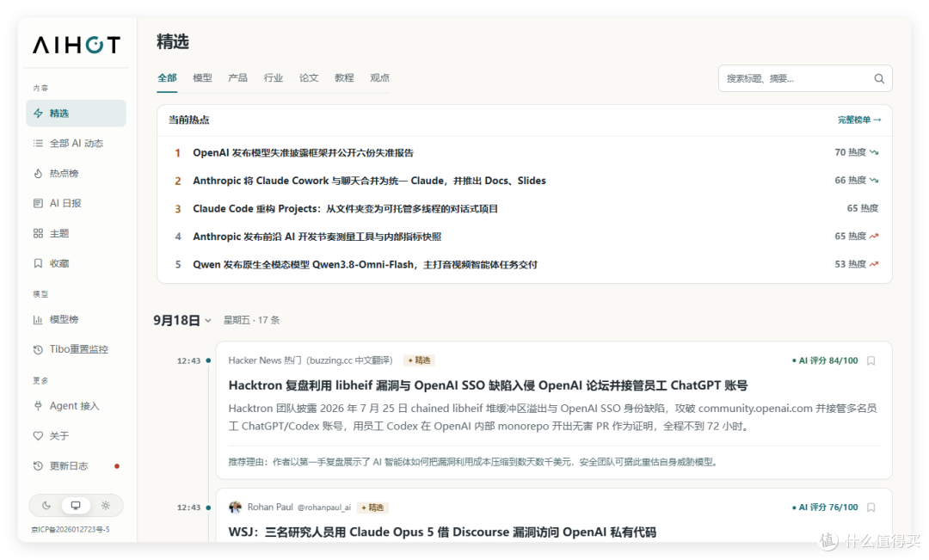
Task: Open hot topic 1 OpenAI 失准披露框架
Action: click(304, 153)
